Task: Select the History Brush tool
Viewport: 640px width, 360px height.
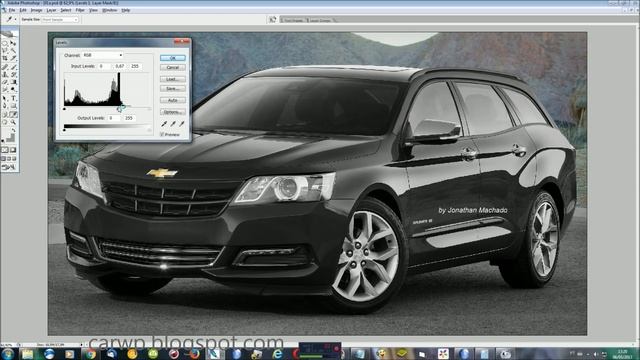Action: coord(13,74)
